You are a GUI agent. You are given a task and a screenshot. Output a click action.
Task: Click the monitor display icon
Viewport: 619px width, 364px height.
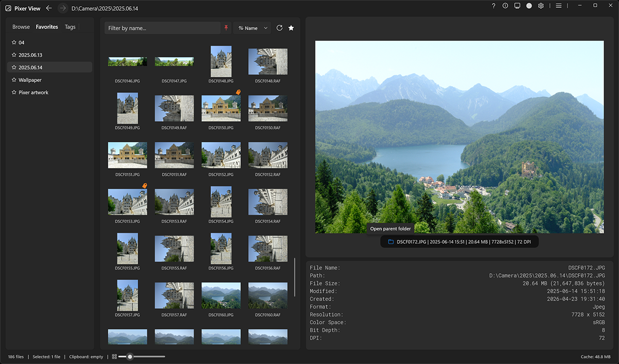pos(517,6)
